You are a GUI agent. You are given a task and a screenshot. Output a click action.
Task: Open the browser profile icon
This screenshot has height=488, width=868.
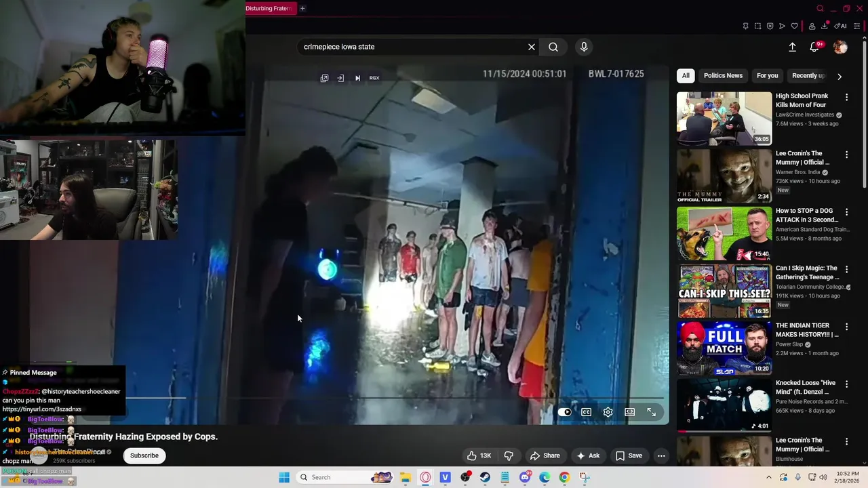coord(812,26)
